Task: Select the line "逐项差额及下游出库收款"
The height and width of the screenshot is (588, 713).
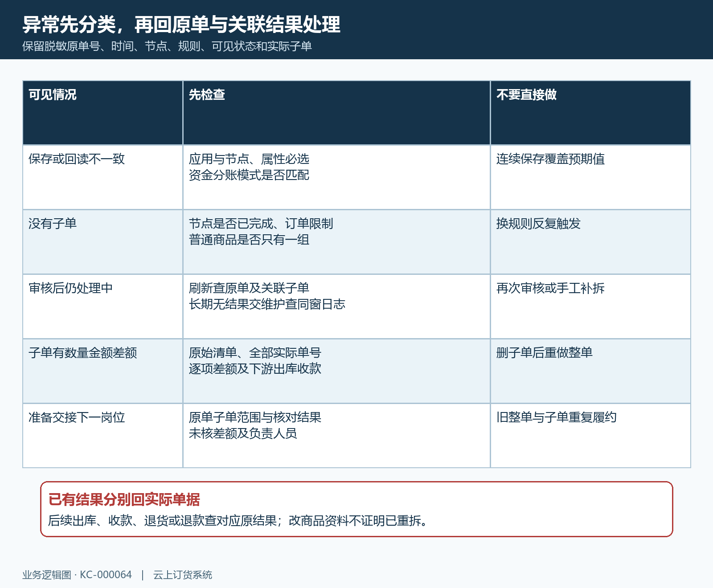Action: (x=255, y=369)
